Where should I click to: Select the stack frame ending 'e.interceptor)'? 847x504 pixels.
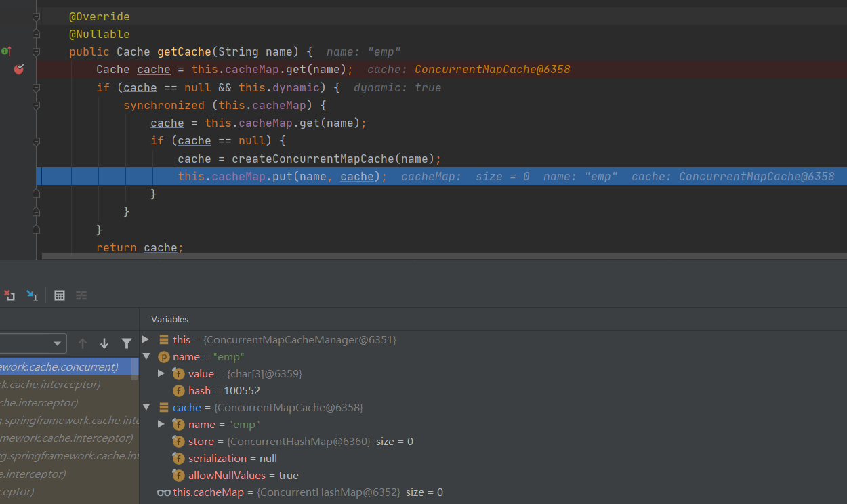[x=69, y=474]
